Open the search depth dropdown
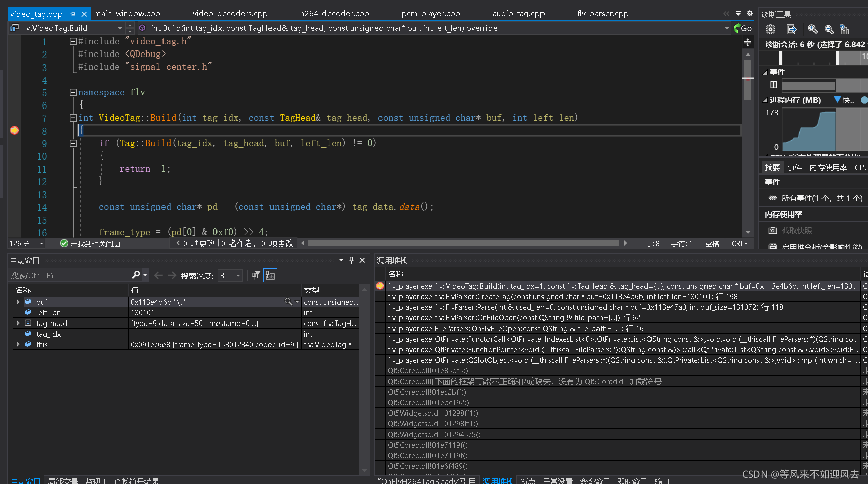 238,275
